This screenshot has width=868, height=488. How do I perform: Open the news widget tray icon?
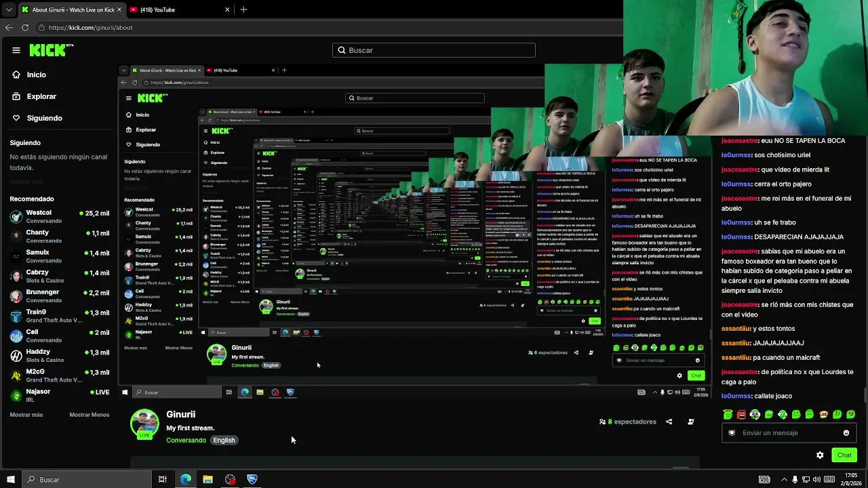click(x=764, y=479)
